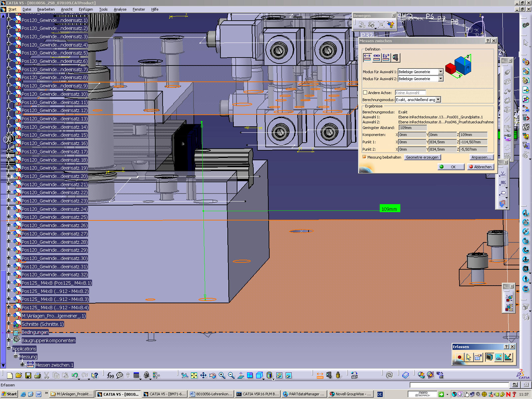Open the Analyse menu
Screen dimensions: 532x399
pos(120,9)
